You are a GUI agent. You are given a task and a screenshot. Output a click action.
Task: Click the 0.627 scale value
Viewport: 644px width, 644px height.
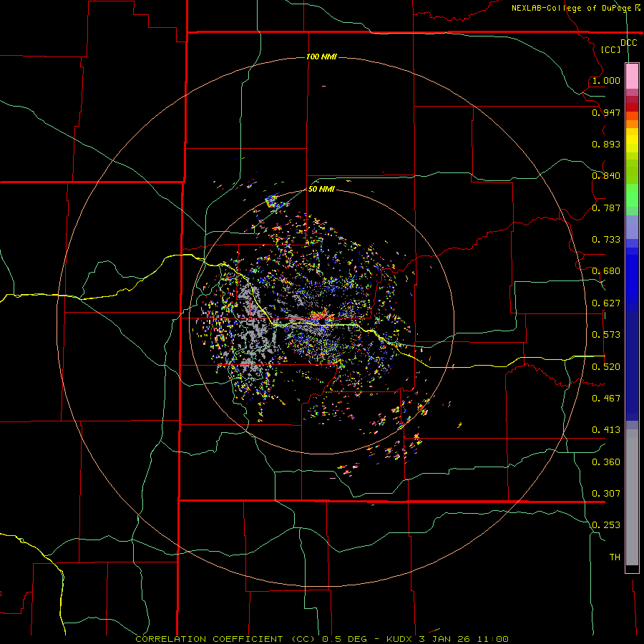(x=606, y=303)
